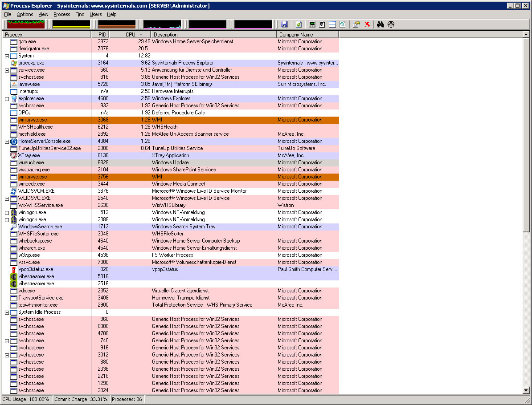The width and height of the screenshot is (532, 405).
Task: Collapse the svchost.exe PID 740 node
Action: (7, 341)
